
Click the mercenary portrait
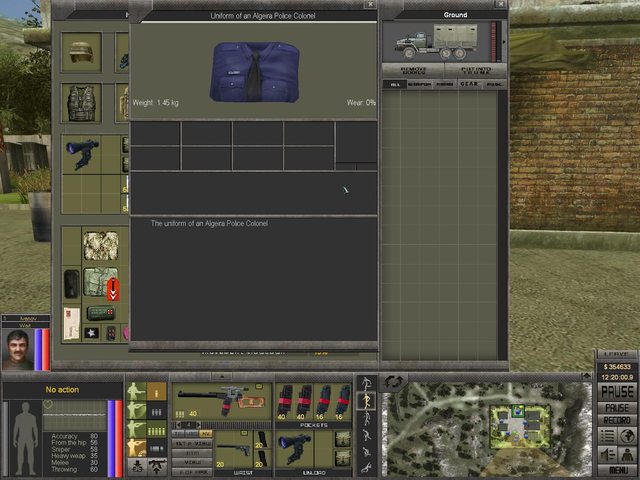18,349
